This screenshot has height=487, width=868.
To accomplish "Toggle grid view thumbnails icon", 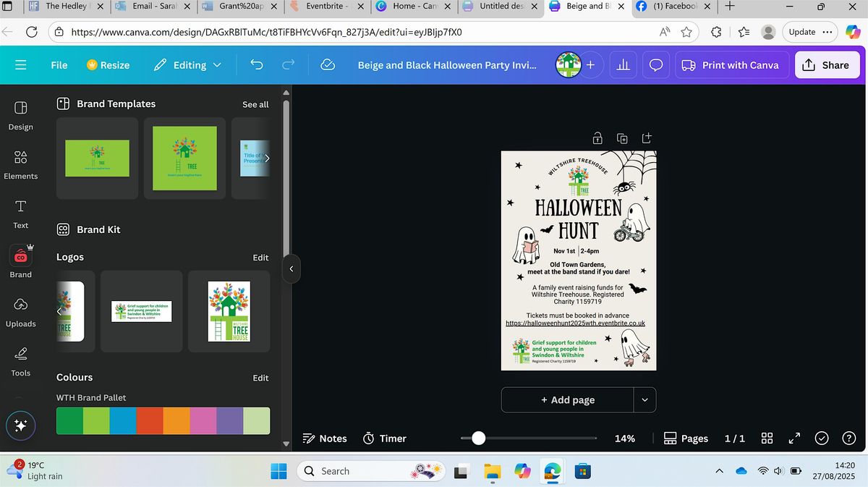I will (767, 439).
